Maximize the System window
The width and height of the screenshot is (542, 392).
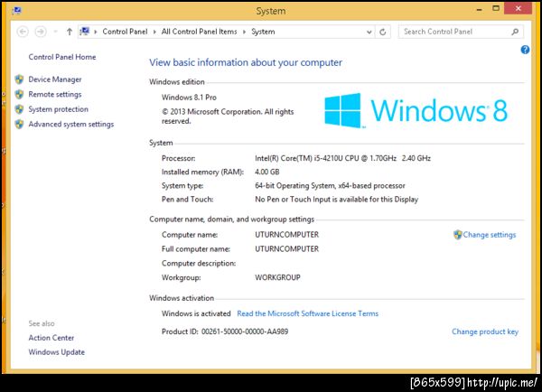pos(496,9)
